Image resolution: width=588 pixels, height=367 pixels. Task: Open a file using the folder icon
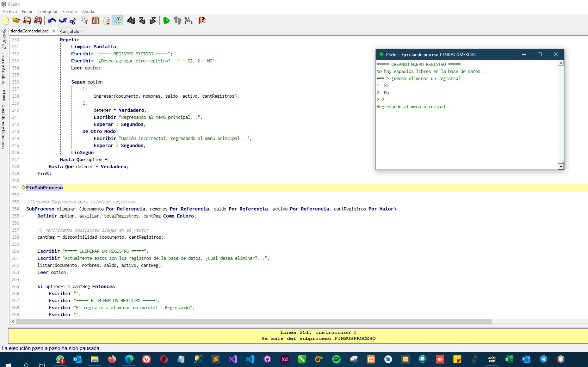coord(16,20)
